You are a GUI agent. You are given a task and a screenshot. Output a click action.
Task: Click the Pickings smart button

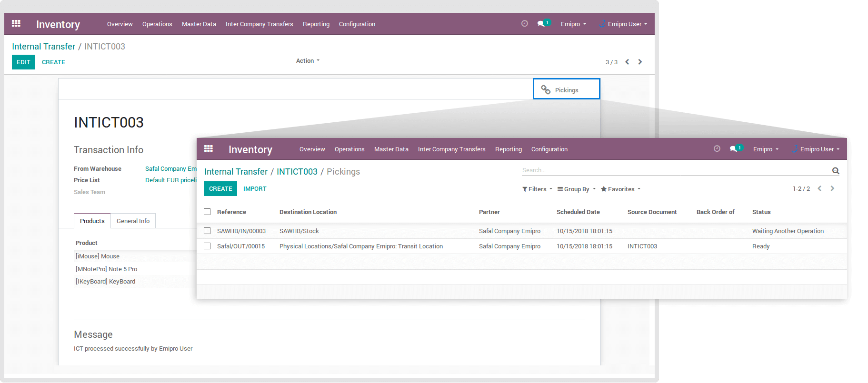pos(566,89)
